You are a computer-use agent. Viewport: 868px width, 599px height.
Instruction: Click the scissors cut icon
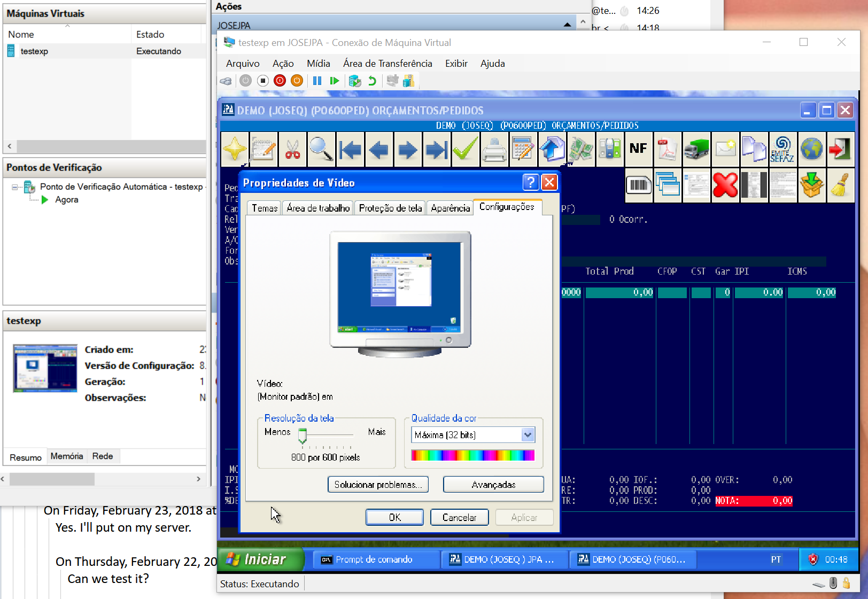pyautogui.click(x=292, y=149)
